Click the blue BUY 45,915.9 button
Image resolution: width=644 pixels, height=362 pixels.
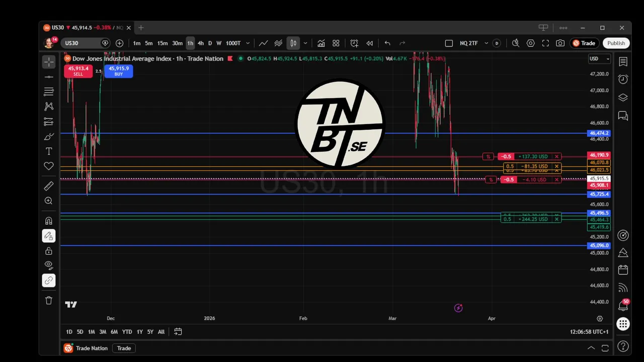pyautogui.click(x=119, y=71)
